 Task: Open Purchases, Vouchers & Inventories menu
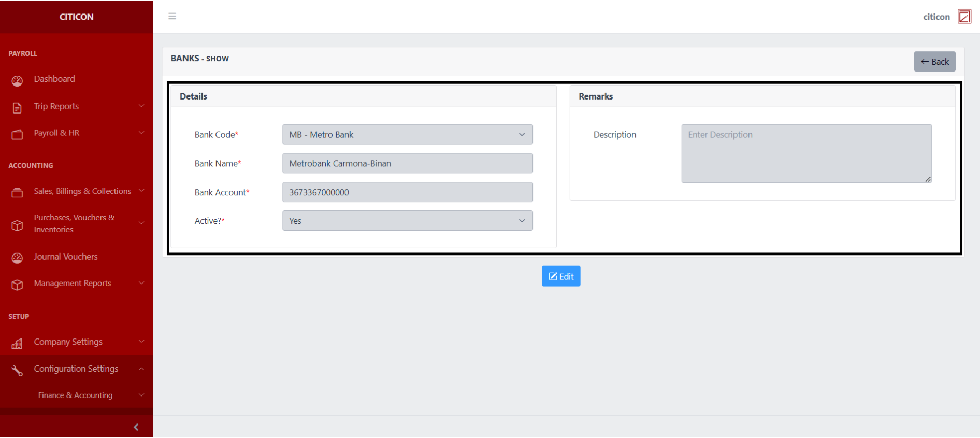coord(74,223)
